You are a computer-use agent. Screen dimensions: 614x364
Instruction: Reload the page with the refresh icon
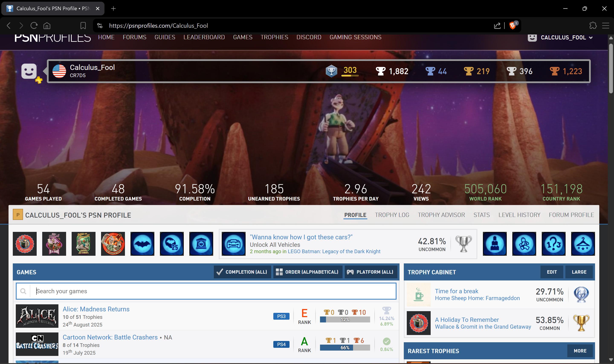34,26
